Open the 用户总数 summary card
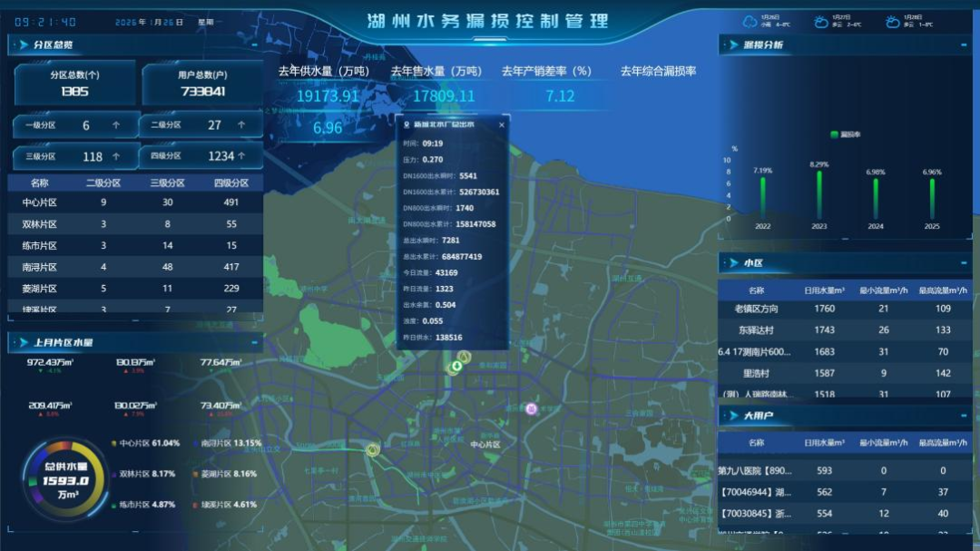 click(202, 84)
